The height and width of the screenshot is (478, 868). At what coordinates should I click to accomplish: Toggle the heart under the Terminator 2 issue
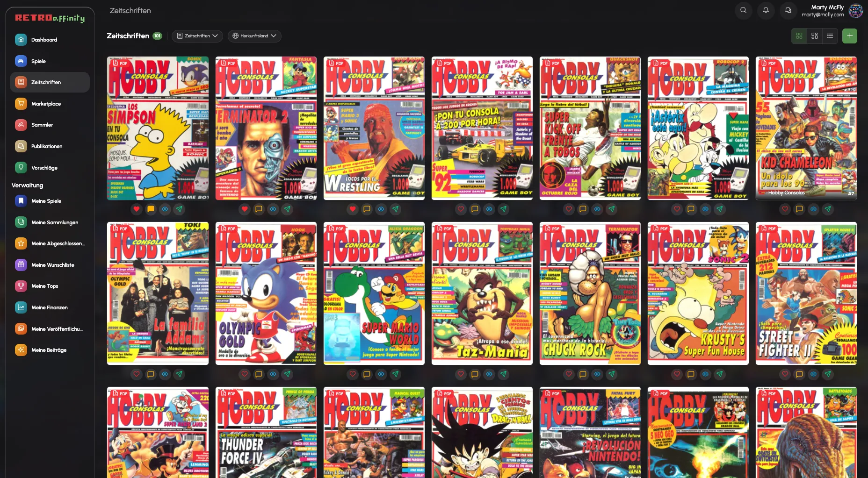click(245, 209)
